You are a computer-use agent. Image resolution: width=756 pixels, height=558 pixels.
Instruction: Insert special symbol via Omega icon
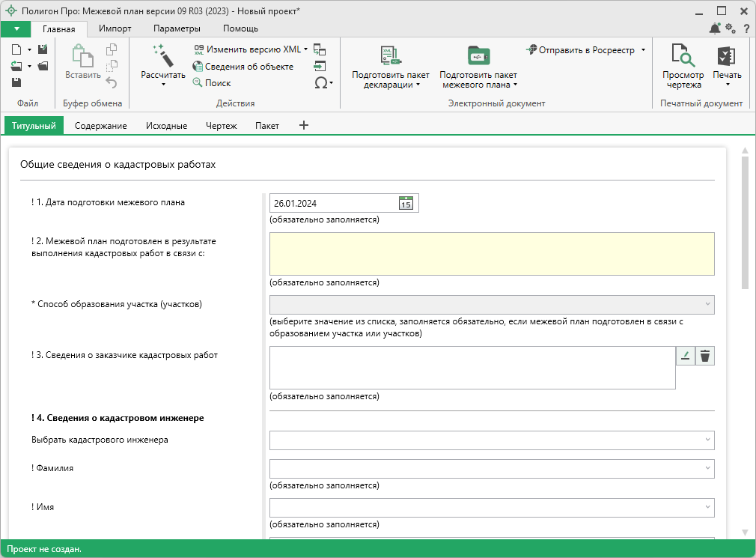(320, 83)
